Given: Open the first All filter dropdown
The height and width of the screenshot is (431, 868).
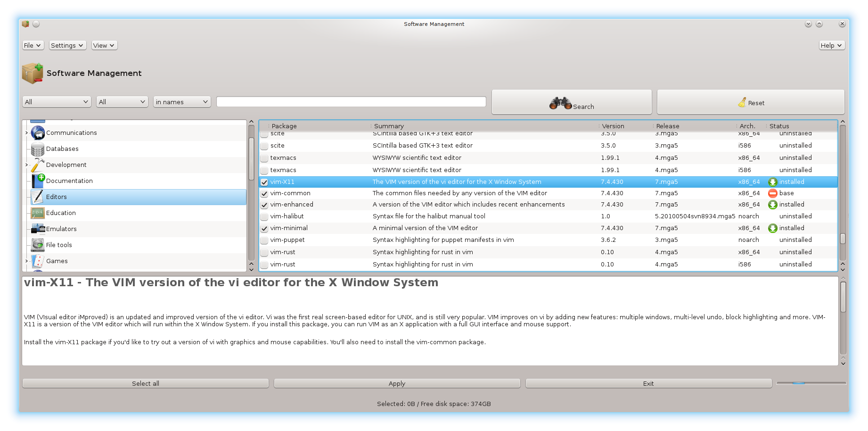Looking at the screenshot, I should click(57, 102).
